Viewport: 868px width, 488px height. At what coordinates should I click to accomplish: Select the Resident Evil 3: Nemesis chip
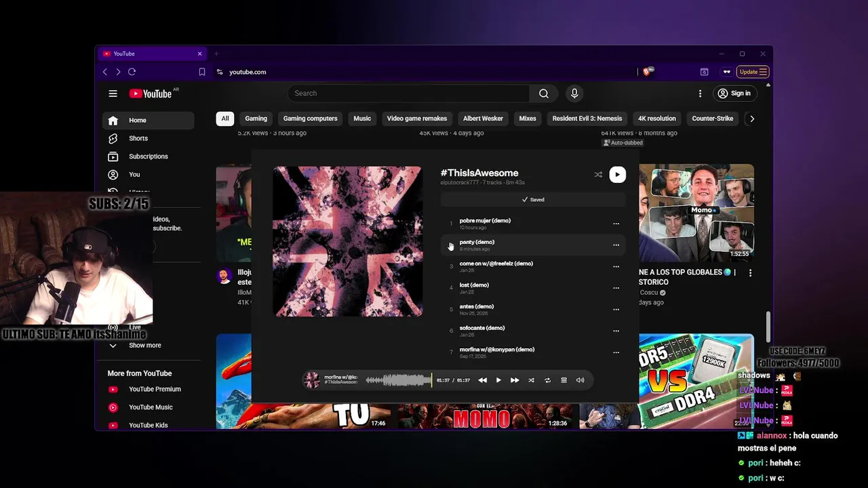pos(587,119)
